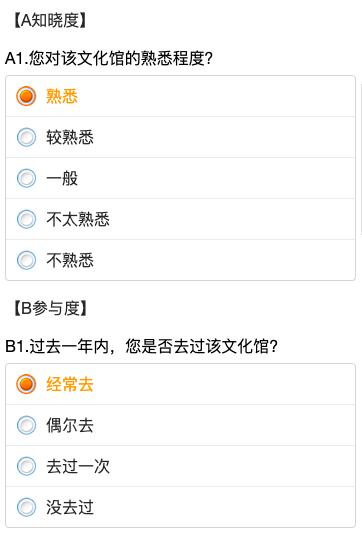Click the 没去过 answer label text

[x=70, y=507]
